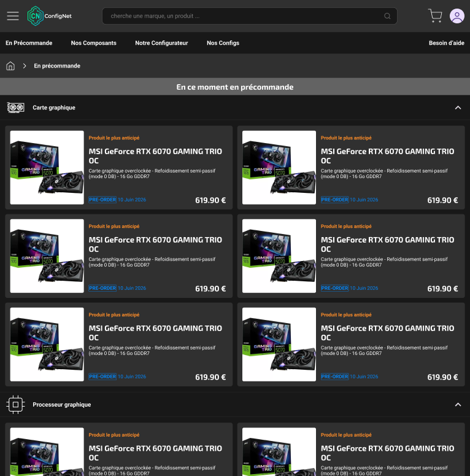Click PRE-ORDER badge in first-row left Carte graphique card

(102, 200)
